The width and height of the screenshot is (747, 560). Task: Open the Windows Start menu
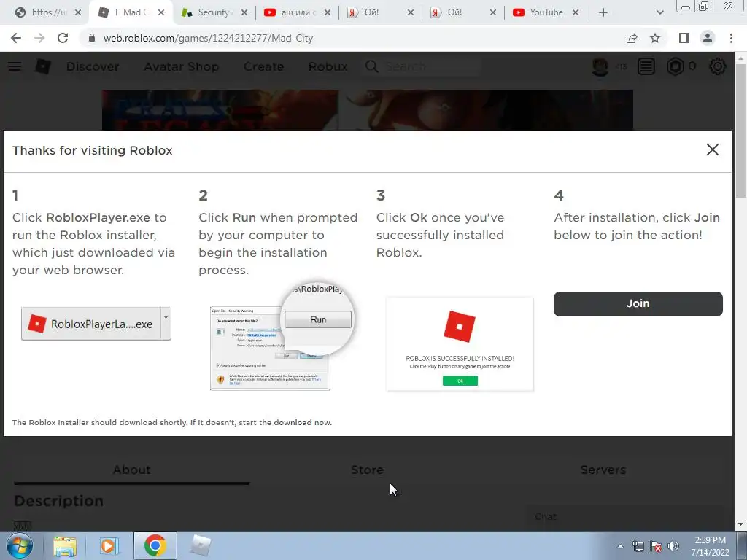point(20,545)
